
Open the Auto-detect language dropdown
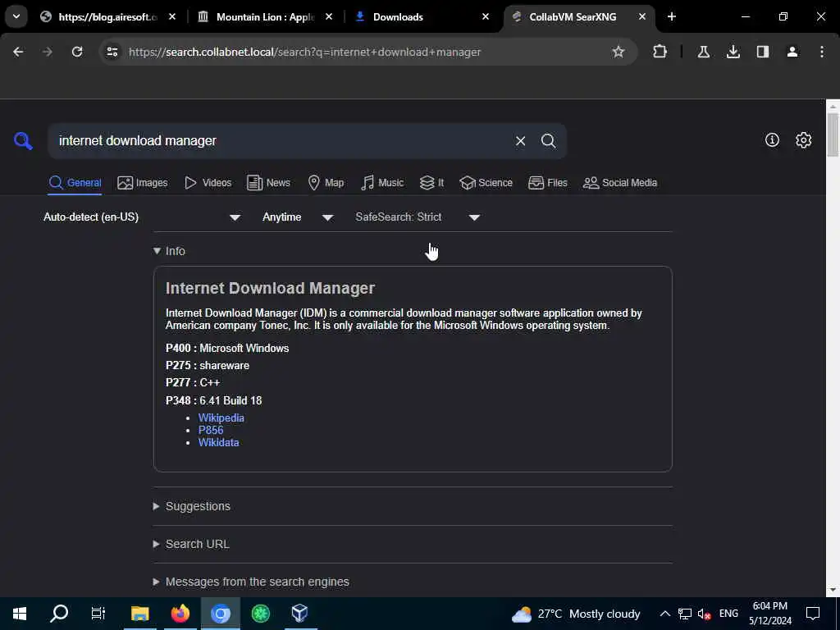[143, 217]
